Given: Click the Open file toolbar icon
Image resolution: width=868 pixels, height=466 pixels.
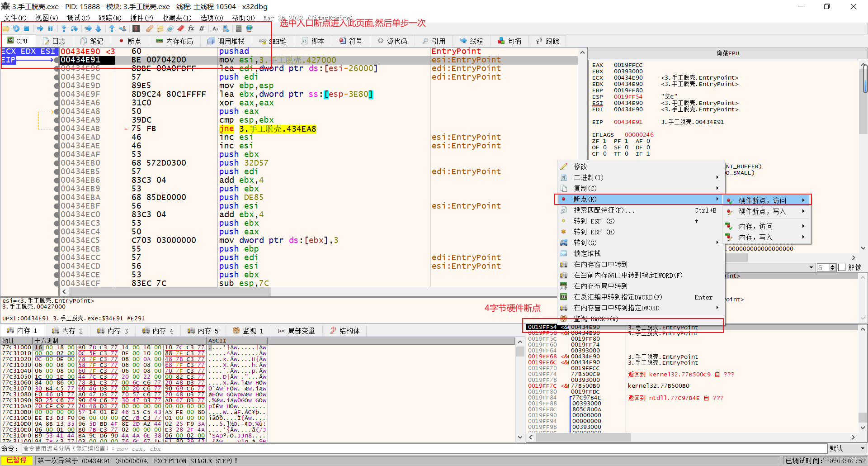Looking at the screenshot, I should [x=6, y=29].
